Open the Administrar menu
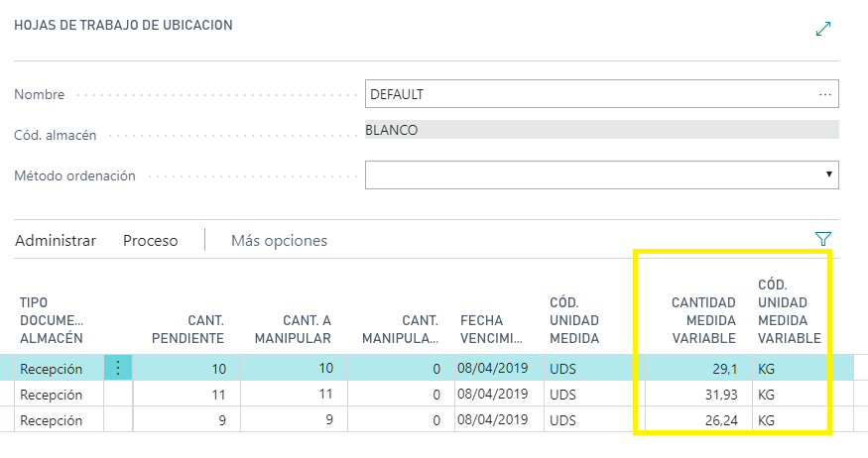Screen dimensions: 868x458 point(56,241)
